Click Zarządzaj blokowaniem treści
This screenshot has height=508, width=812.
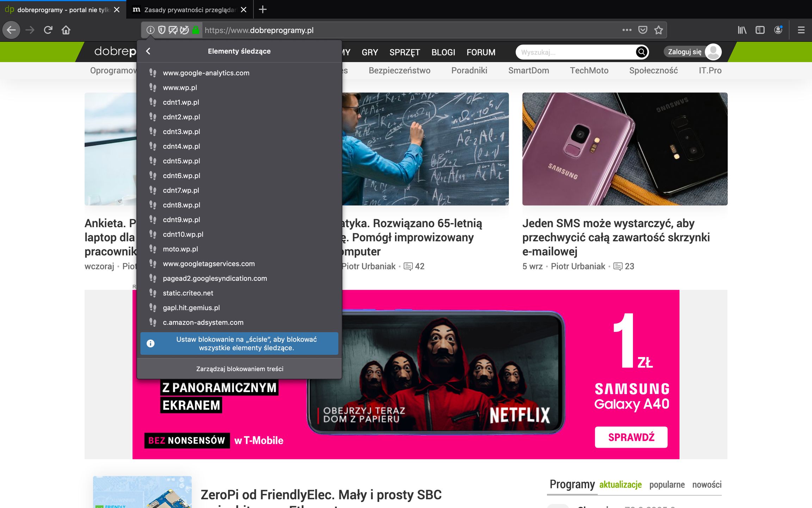point(240,369)
